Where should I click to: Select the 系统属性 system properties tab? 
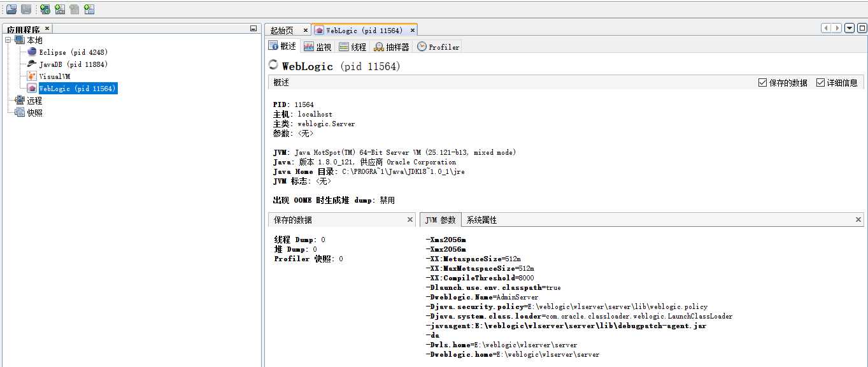481,220
